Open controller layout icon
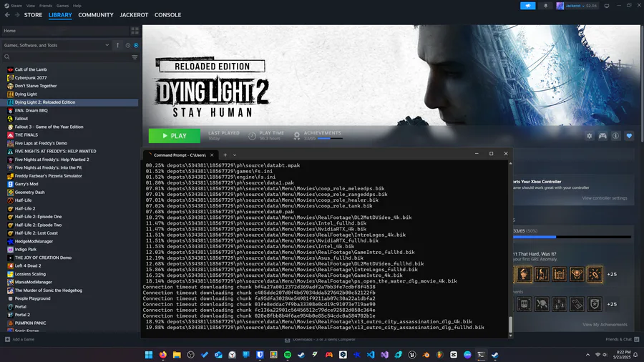 click(602, 136)
